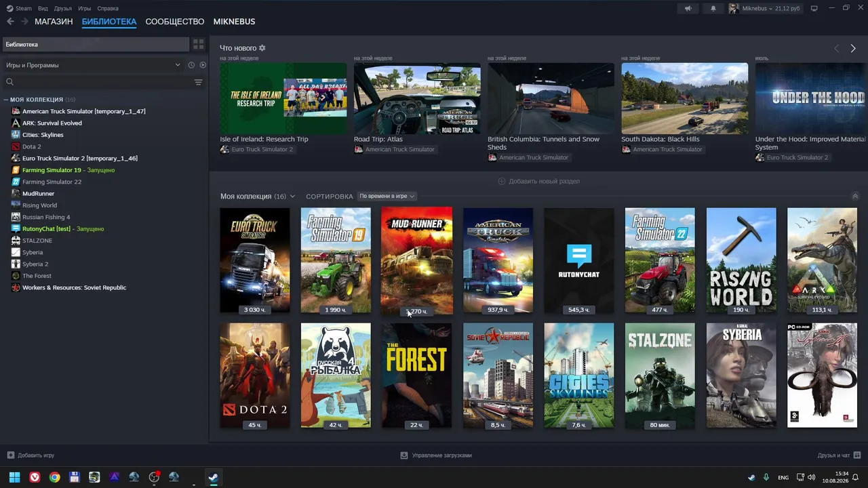The width and height of the screenshot is (868, 488).
Task: Toggle the collections grid view button
Action: coord(199,44)
